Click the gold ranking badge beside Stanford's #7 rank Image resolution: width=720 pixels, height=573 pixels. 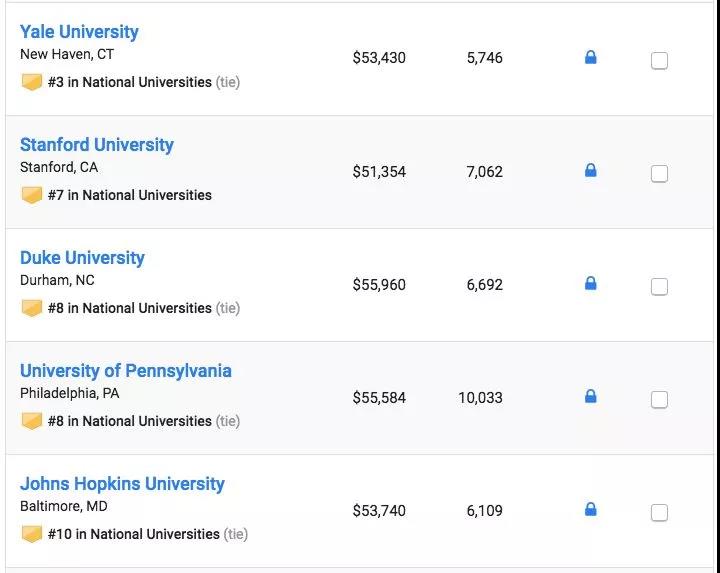pos(32,195)
